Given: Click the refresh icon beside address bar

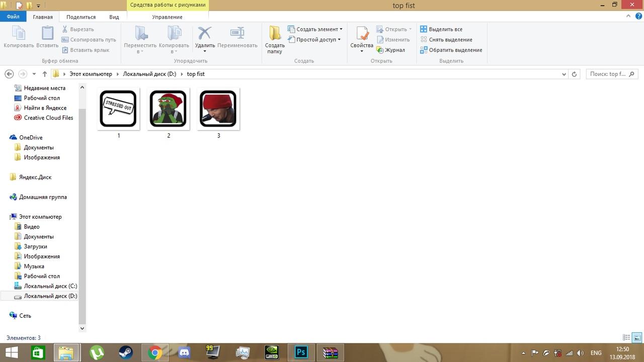Looking at the screenshot, I should (574, 74).
